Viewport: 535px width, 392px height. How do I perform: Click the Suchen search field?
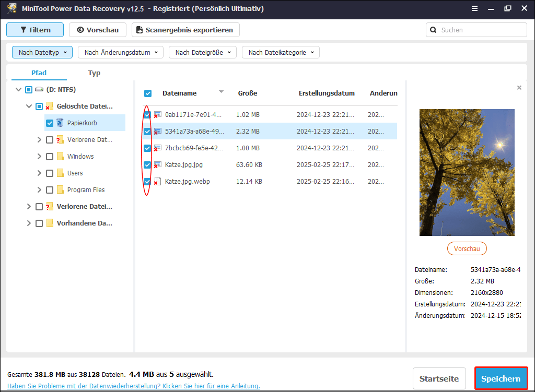(x=476, y=30)
